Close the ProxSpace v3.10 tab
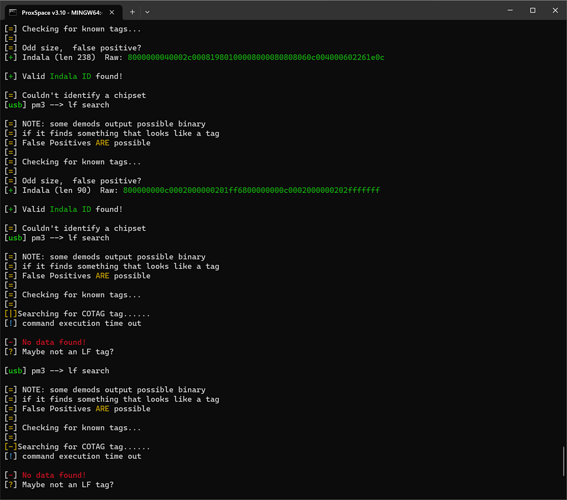The width and height of the screenshot is (567, 500). 112,12
